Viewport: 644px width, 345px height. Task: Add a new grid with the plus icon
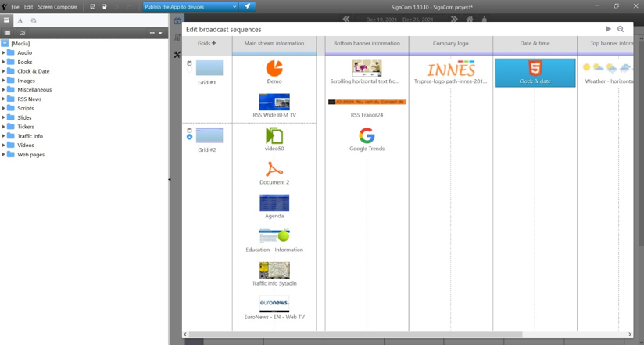click(x=213, y=43)
